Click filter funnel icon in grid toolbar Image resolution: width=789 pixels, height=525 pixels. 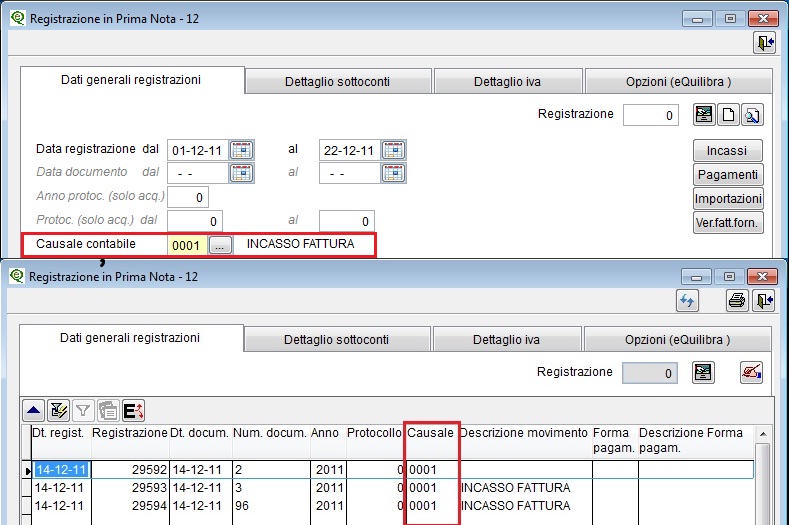(x=83, y=411)
